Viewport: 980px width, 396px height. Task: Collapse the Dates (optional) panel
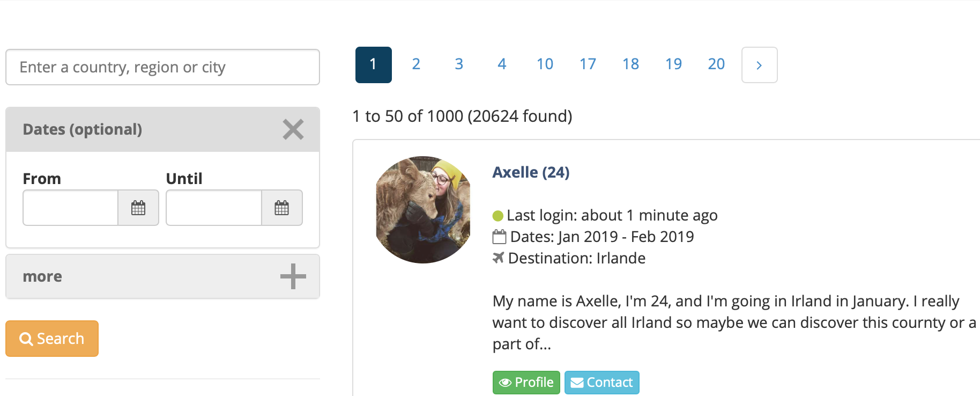(293, 129)
